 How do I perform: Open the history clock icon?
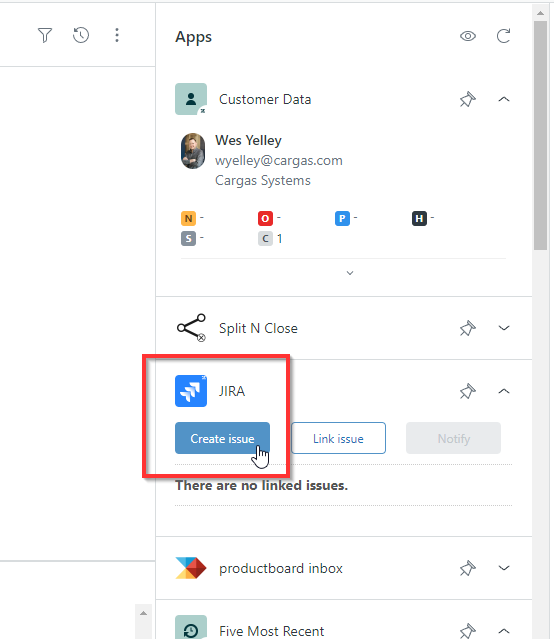[x=81, y=35]
